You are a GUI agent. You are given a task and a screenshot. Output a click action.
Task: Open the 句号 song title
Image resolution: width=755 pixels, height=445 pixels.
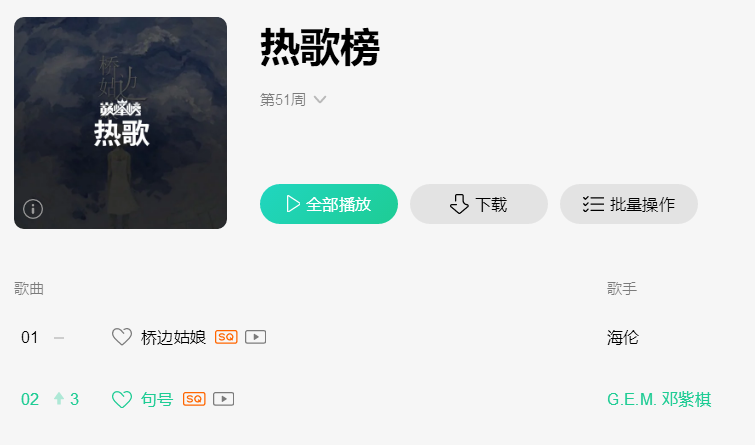click(x=157, y=399)
